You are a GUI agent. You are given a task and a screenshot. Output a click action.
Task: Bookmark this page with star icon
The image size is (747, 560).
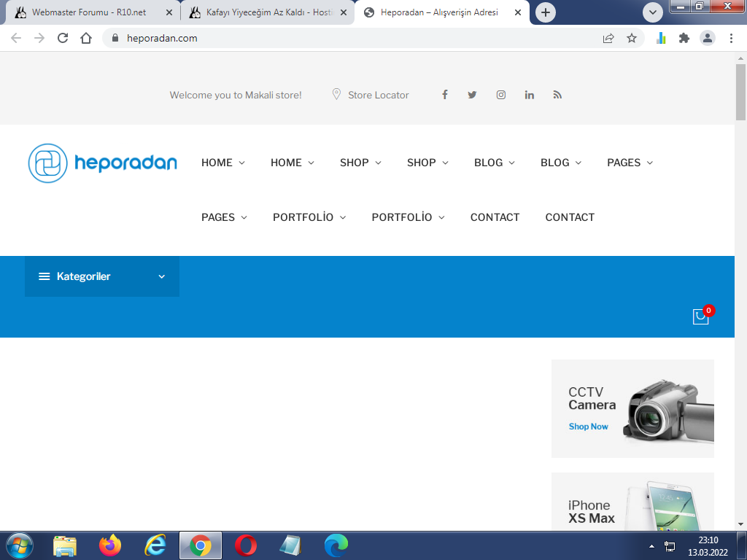click(x=631, y=38)
